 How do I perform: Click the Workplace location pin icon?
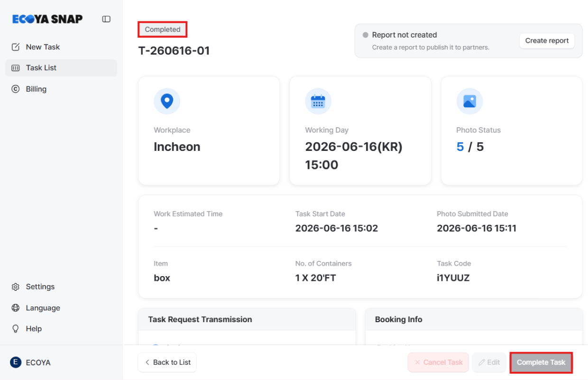coord(167,101)
